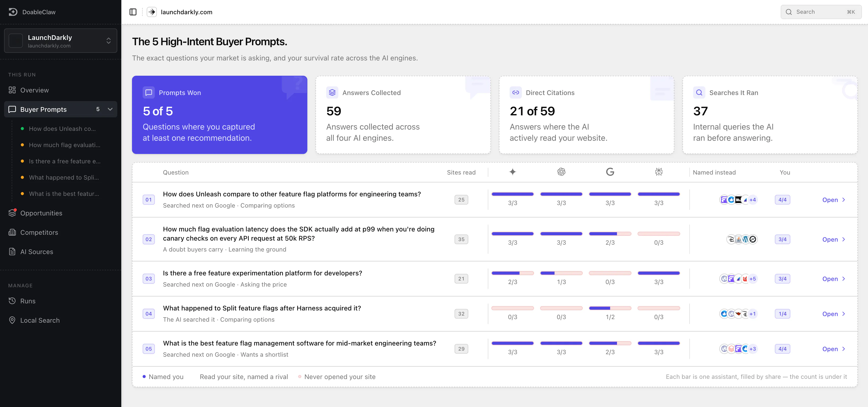This screenshot has width=868, height=407.
Task: Open question 02 details link
Action: click(x=834, y=239)
